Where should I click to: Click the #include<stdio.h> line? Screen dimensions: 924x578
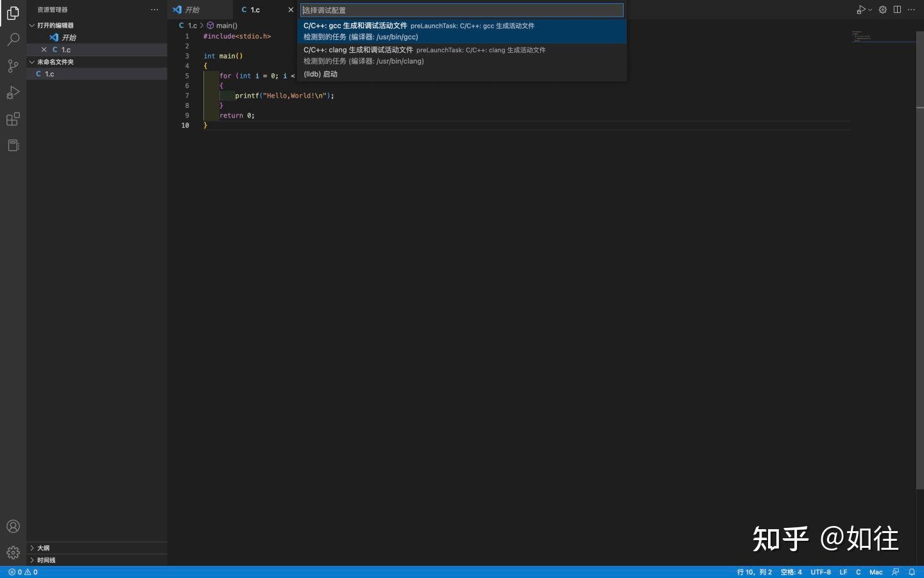pyautogui.click(x=237, y=37)
